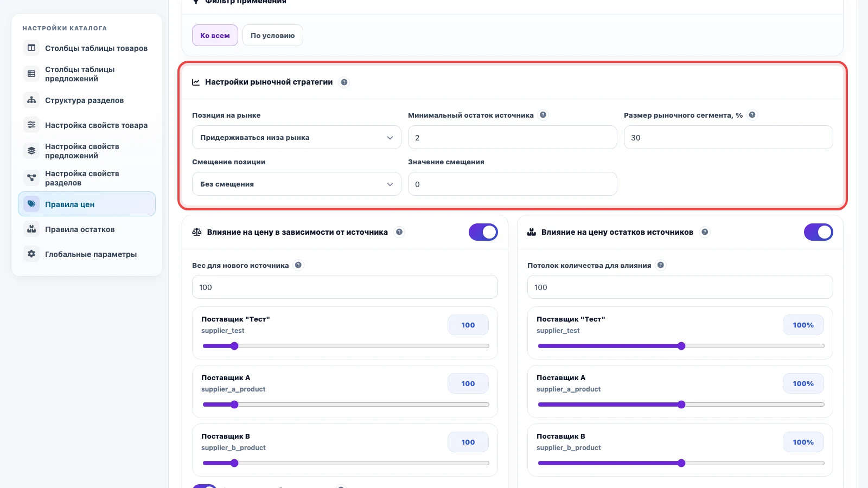This screenshot has height=488, width=868.
Task: Click the Структура разделов hierarchy icon
Action: click(31, 100)
